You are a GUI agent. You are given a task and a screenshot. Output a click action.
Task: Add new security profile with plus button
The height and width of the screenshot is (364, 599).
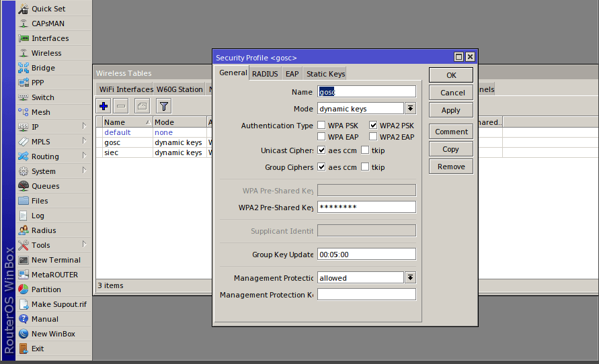[104, 106]
